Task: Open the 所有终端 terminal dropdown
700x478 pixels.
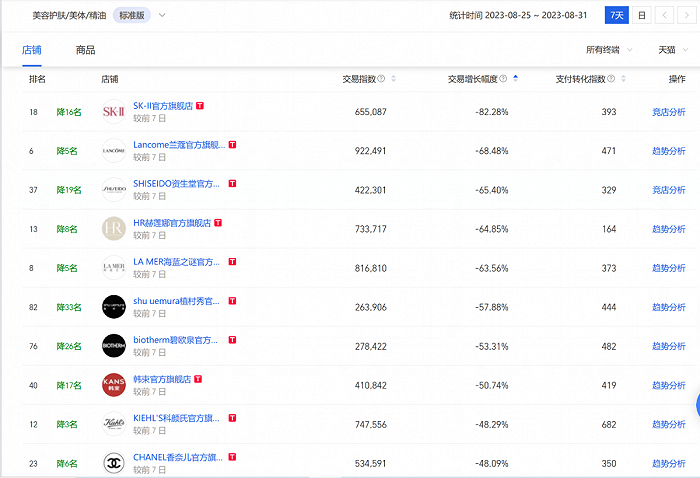Action: (x=609, y=50)
